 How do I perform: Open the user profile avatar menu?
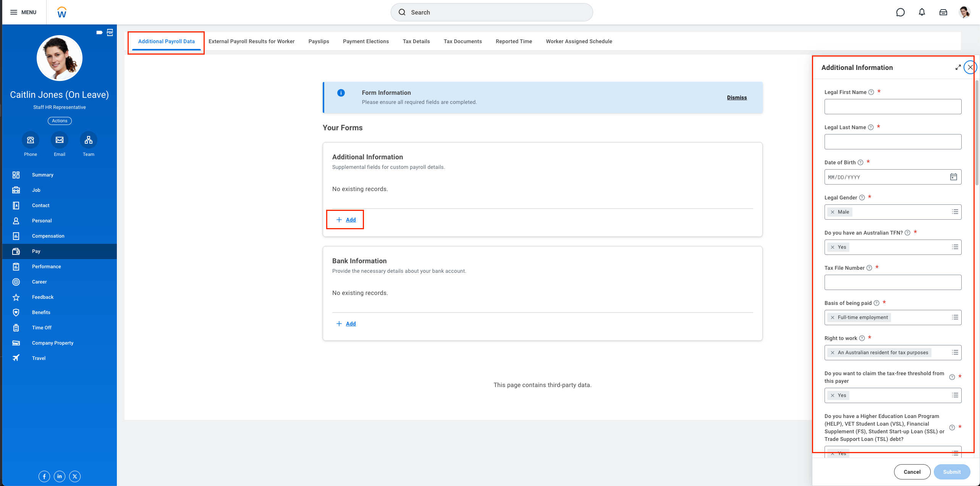(x=964, y=12)
